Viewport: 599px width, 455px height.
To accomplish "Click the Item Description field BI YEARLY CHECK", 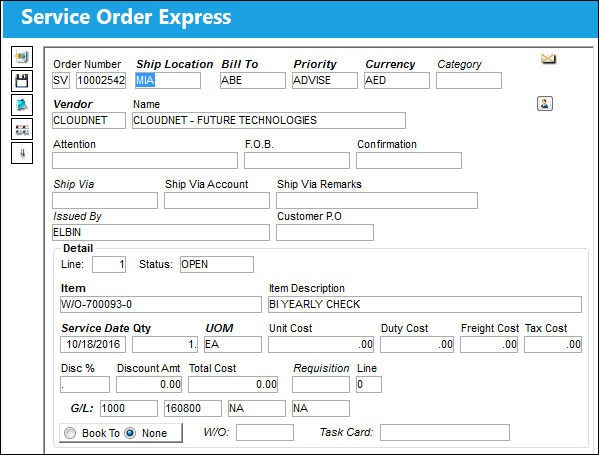I will 425,304.
